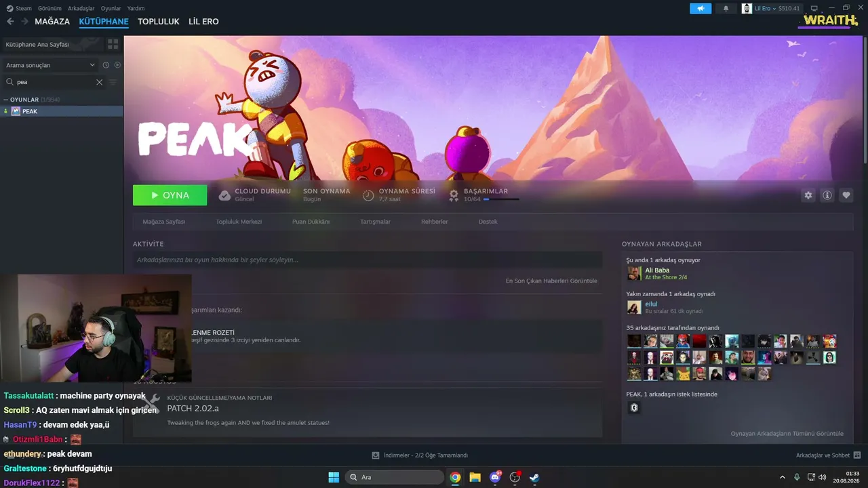Screen dimensions: 868x488
Task: Click the wishlist friend's avatar icon
Action: click(x=634, y=407)
